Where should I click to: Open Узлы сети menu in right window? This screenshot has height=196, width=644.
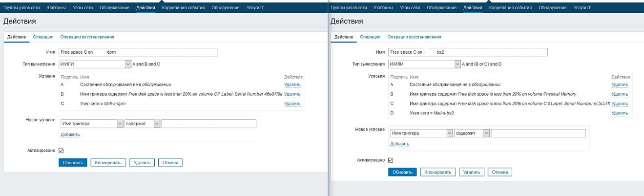tap(410, 8)
